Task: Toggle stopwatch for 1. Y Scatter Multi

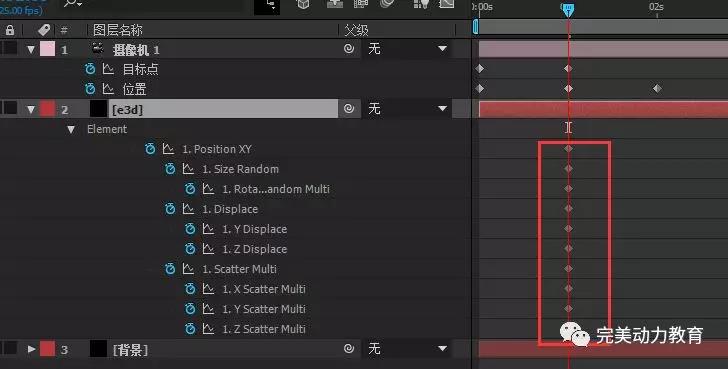Action: (x=190, y=309)
